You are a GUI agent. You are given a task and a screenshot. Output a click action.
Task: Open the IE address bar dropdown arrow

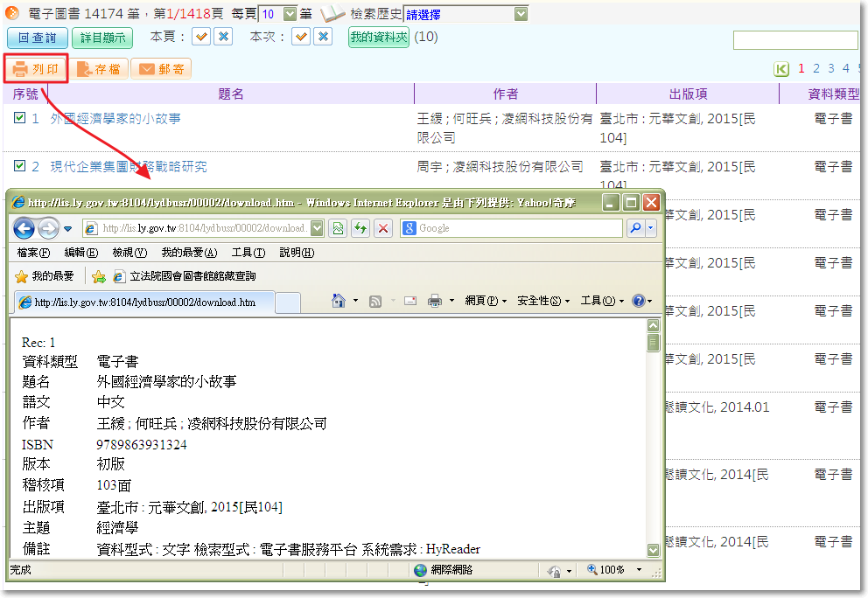pyautogui.click(x=316, y=228)
